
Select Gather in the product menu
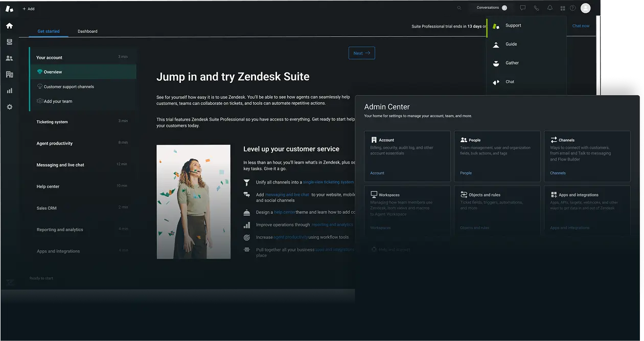point(512,63)
